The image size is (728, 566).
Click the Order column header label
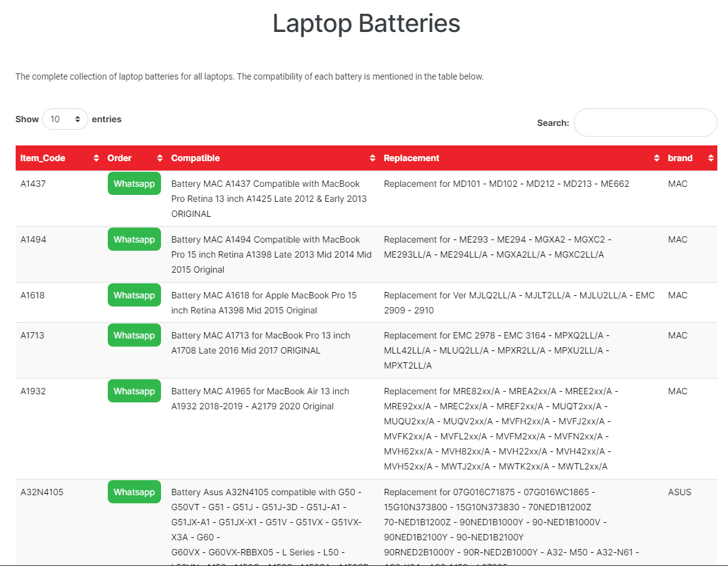click(x=119, y=158)
